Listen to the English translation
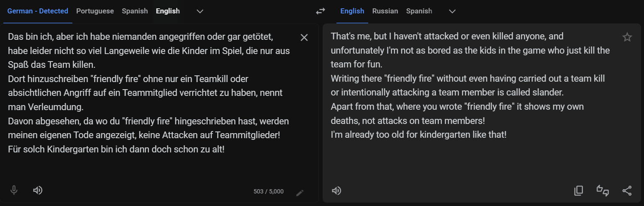 click(x=336, y=191)
